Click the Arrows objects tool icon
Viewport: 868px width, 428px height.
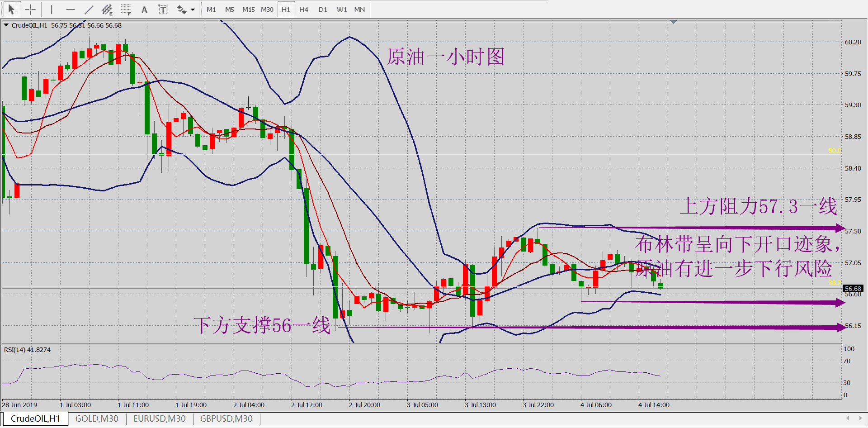tap(181, 9)
